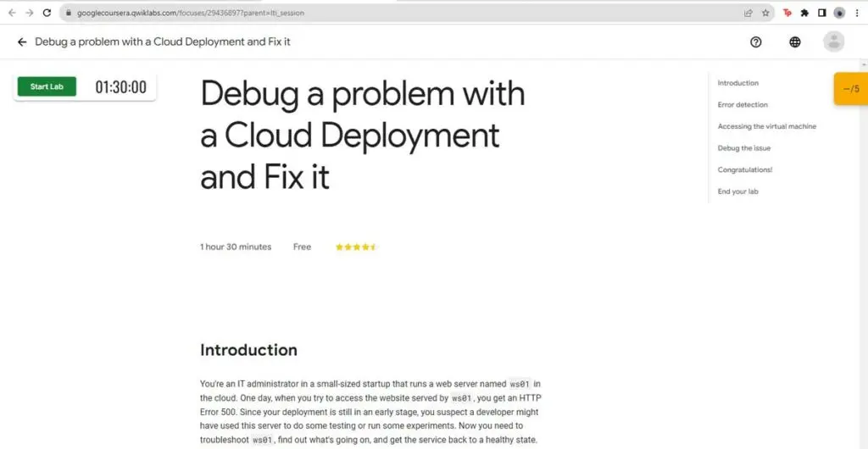Open the yellow –/5 score panel
The image size is (868, 449).
tap(851, 89)
